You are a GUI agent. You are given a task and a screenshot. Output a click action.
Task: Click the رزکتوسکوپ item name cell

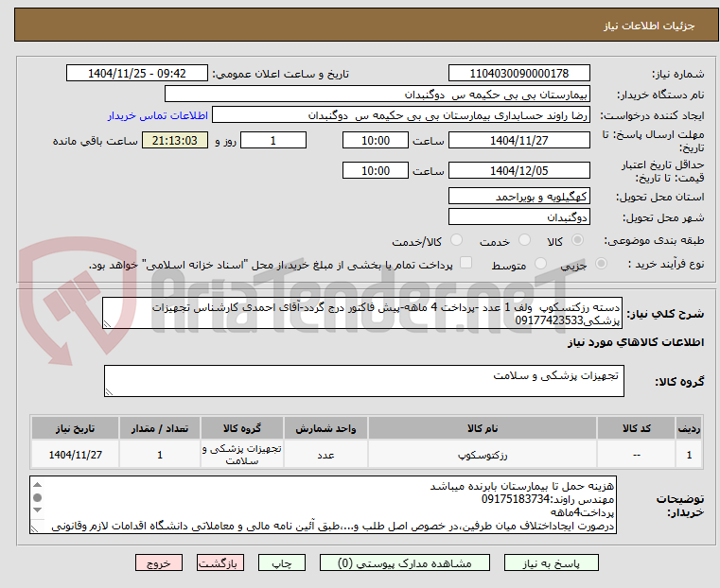coord(483,455)
